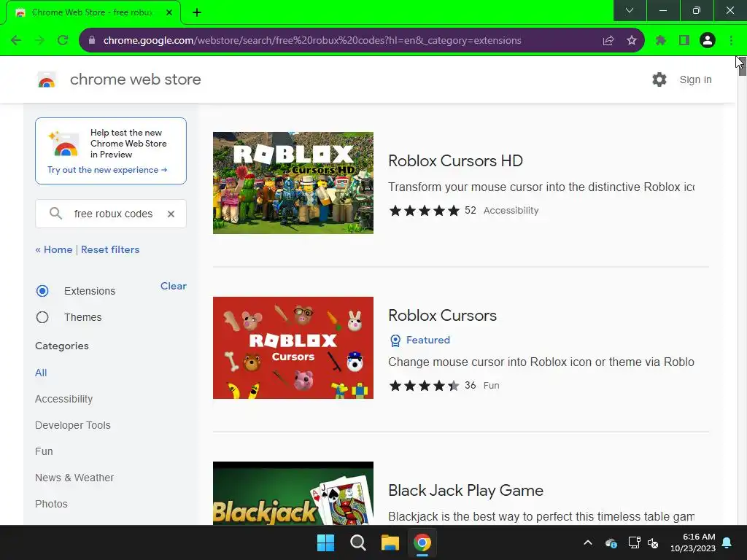The image size is (747, 560).
Task: Select the Accessibility category
Action: (x=64, y=399)
